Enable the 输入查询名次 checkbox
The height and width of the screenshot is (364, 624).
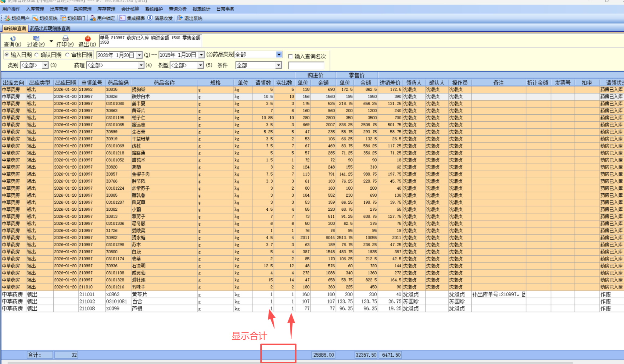(290, 56)
